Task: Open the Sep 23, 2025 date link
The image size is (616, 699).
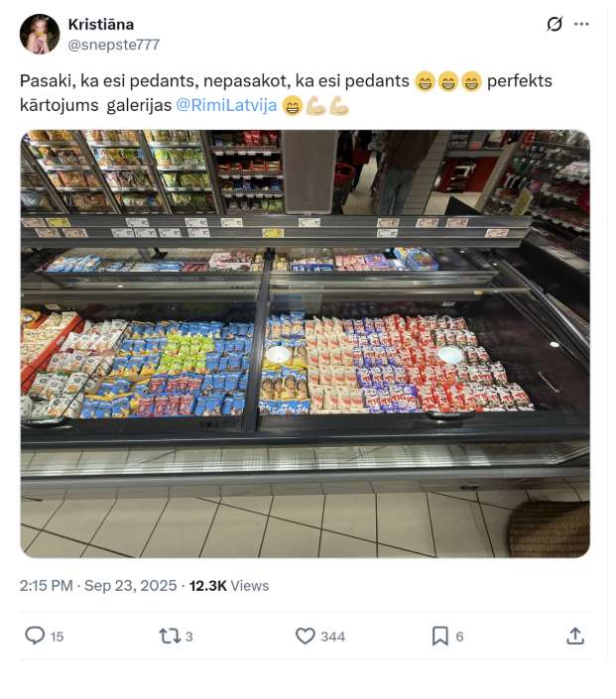Action: click(130, 585)
